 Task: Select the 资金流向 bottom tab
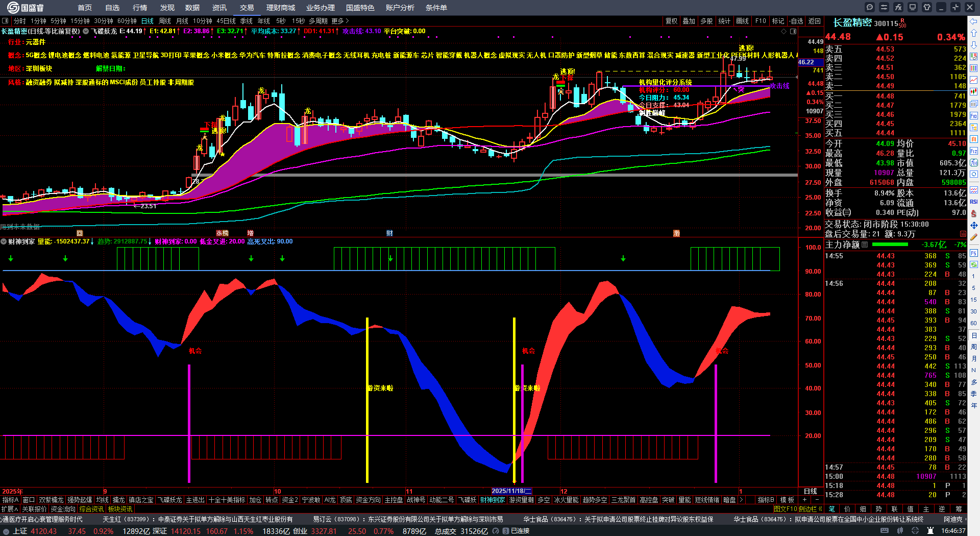[x=63, y=509]
